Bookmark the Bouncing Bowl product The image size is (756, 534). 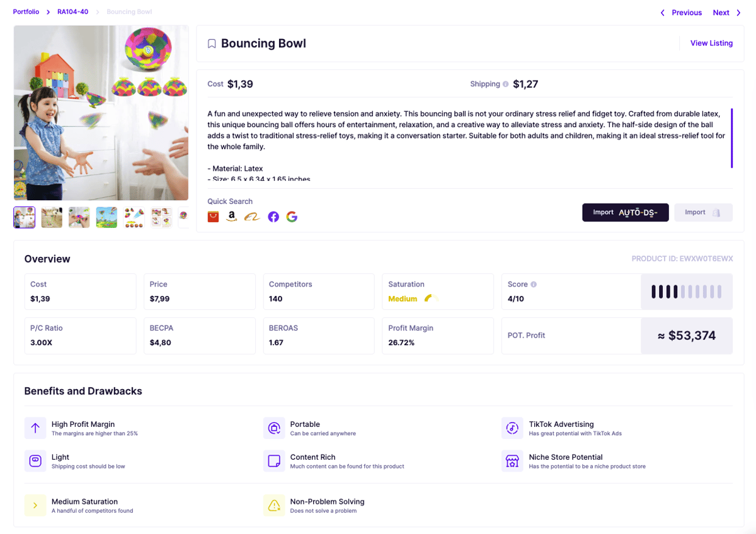212,43
